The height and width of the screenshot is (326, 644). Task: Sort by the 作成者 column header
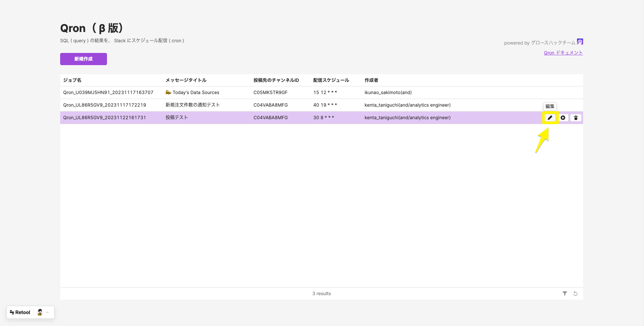point(371,80)
